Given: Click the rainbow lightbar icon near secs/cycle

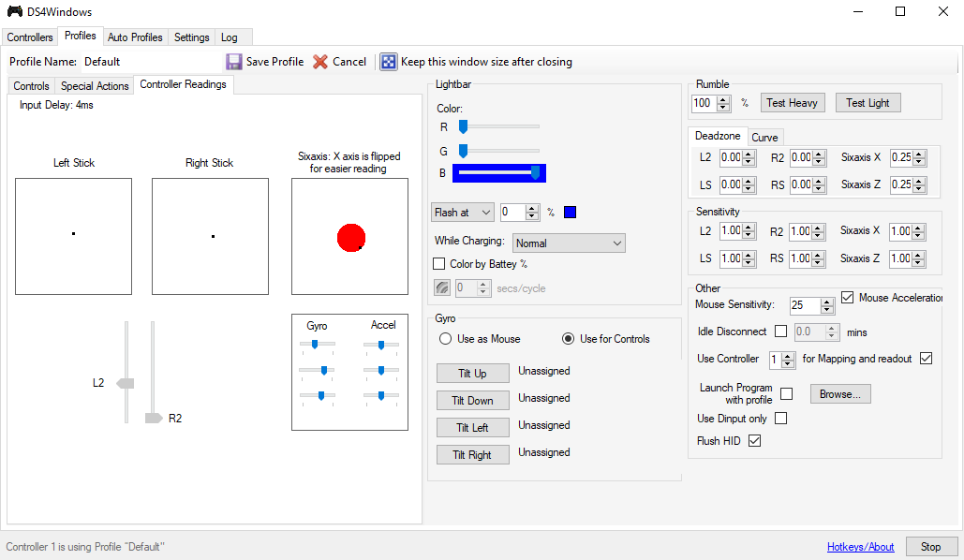Looking at the screenshot, I should point(441,288).
